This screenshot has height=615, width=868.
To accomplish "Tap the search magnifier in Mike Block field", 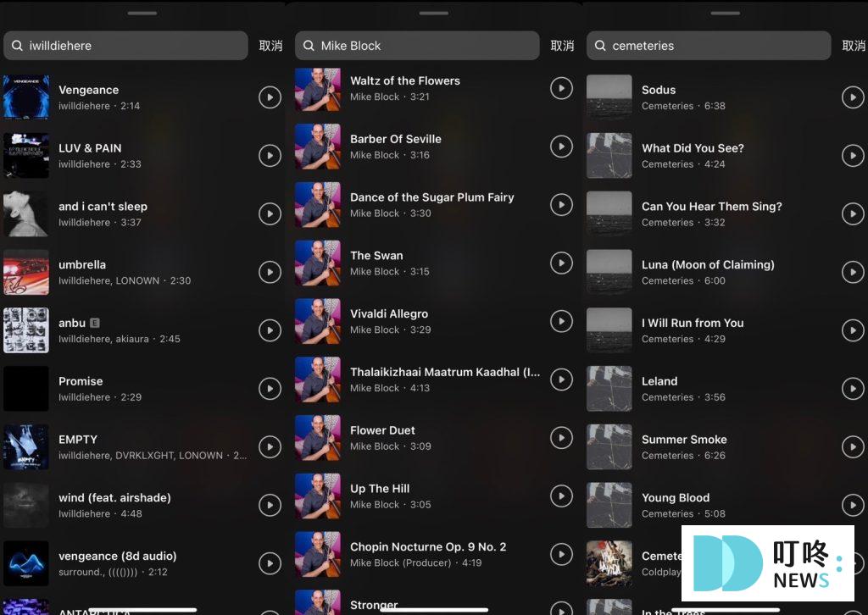I will (x=309, y=46).
